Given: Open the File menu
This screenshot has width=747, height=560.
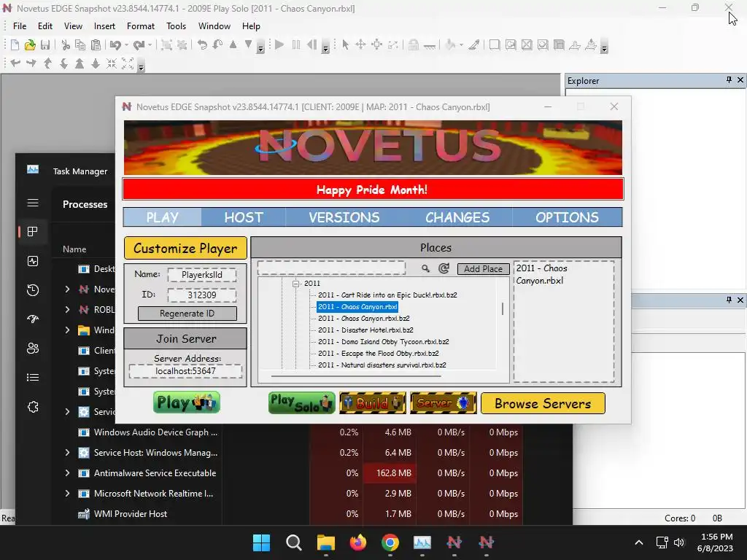Looking at the screenshot, I should [x=20, y=26].
